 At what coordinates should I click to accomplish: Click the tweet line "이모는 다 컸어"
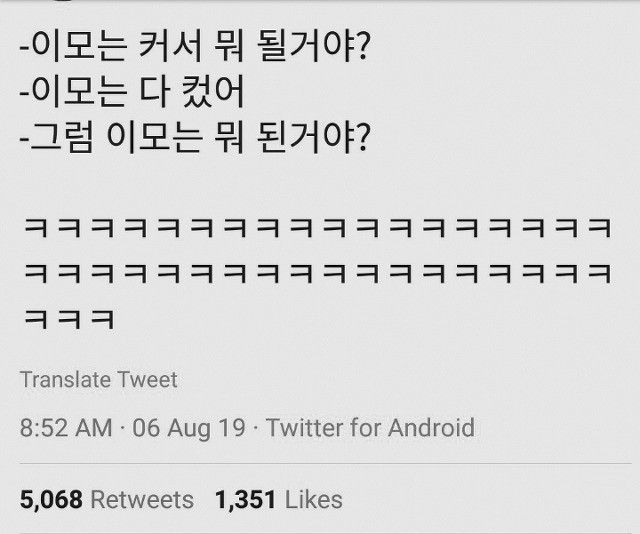(x=132, y=91)
